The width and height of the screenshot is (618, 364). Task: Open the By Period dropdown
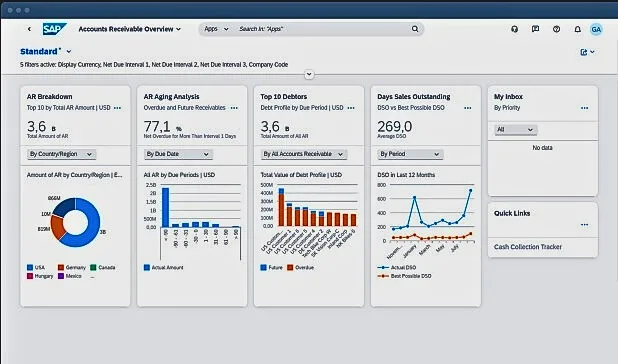tap(410, 154)
